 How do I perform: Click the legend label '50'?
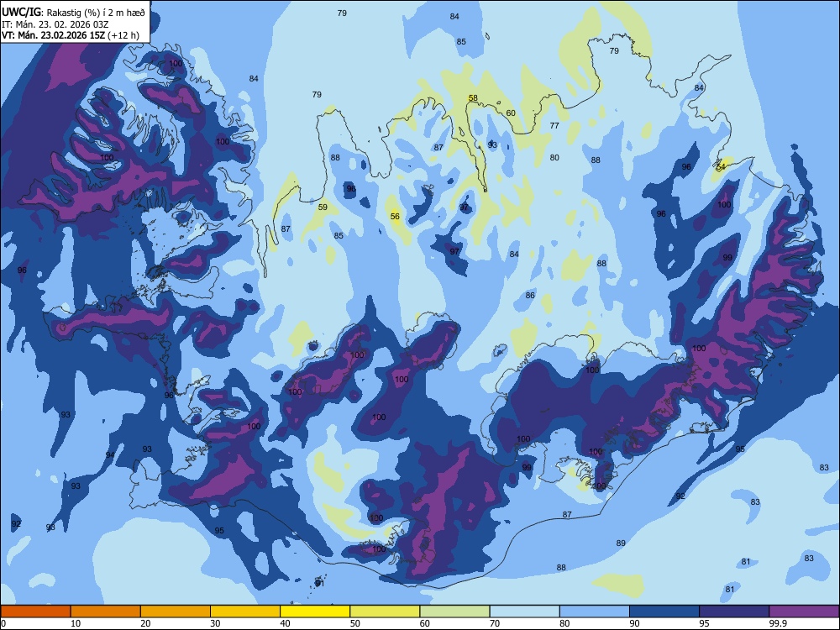click(354, 623)
